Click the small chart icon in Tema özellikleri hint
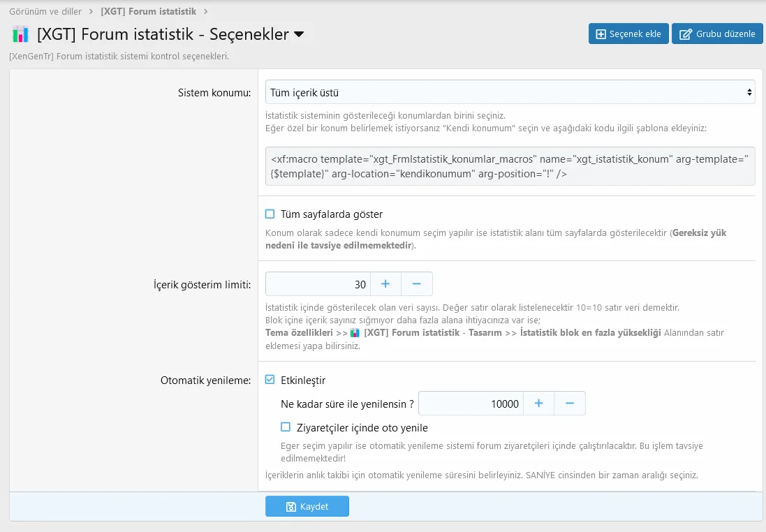The image size is (766, 532). click(x=355, y=333)
